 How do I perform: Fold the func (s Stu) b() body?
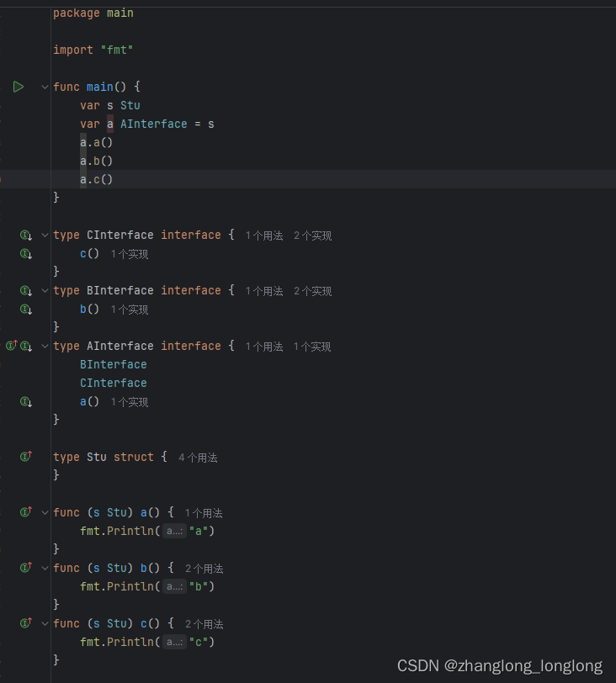tap(45, 568)
